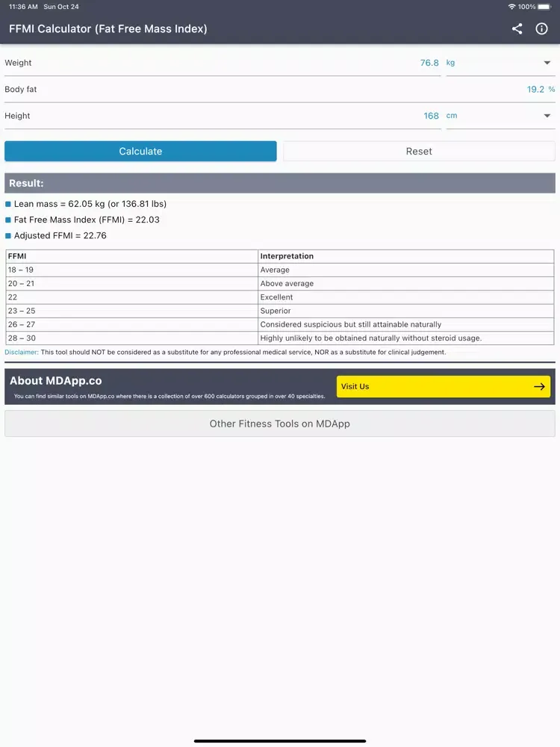The image size is (560, 747).
Task: Click the Superior interpretation cell
Action: click(406, 311)
